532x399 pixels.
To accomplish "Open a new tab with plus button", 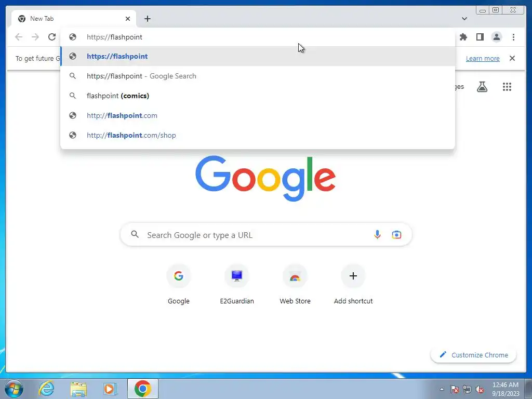I will pos(147,19).
